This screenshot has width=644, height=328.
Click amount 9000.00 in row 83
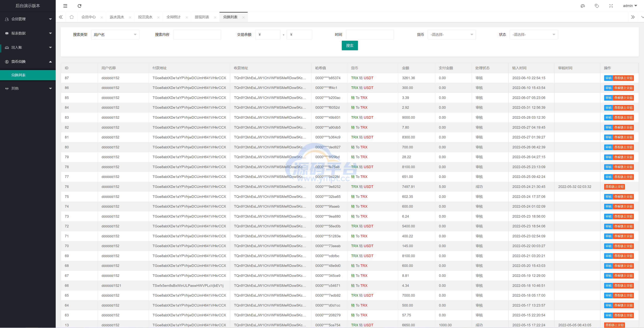click(408, 117)
